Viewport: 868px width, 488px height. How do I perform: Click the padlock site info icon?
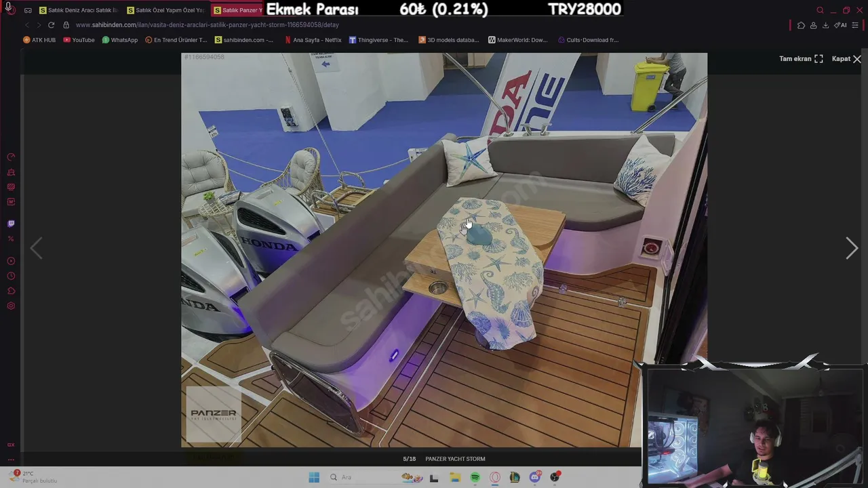[x=66, y=25]
